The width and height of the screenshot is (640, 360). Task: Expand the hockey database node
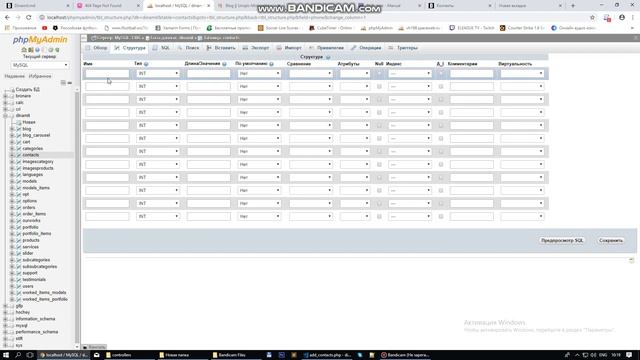point(5,312)
